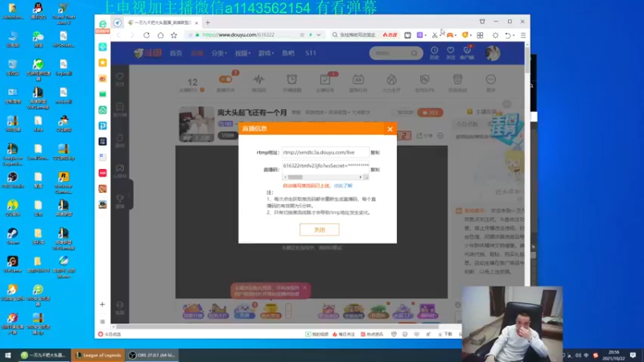The width and height of the screenshot is (644, 362).
Task: Open the S11 nav item
Action: (x=311, y=53)
